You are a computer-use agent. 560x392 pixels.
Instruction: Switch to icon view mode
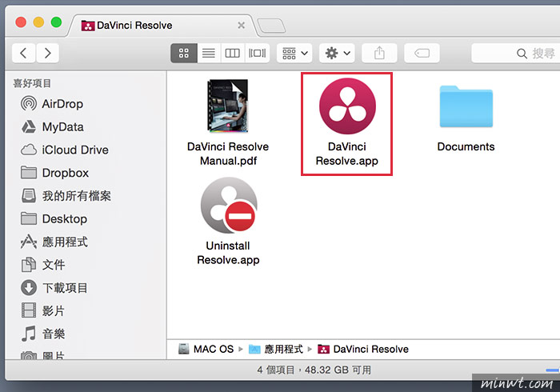[183, 53]
